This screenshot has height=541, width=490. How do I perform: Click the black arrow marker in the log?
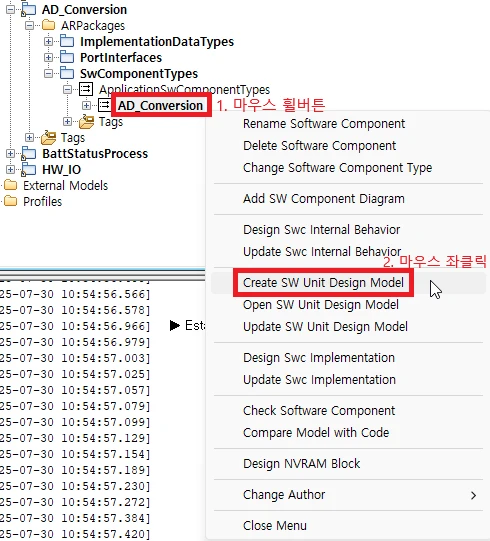click(175, 325)
